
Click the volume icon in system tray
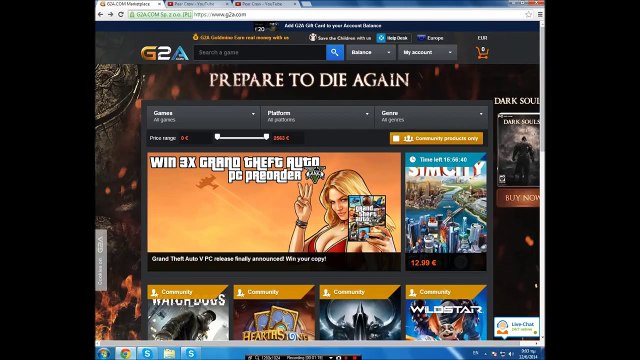pos(511,353)
